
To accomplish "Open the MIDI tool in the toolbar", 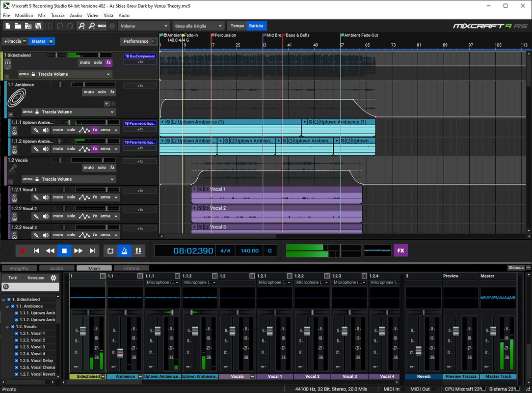I will (x=102, y=26).
